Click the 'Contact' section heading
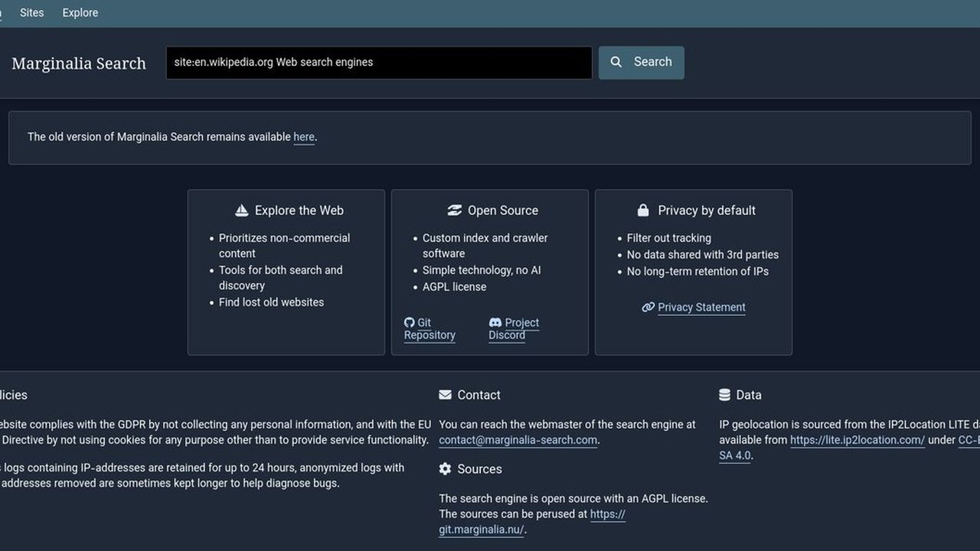Screen dimensions: 980x551 click(x=479, y=395)
